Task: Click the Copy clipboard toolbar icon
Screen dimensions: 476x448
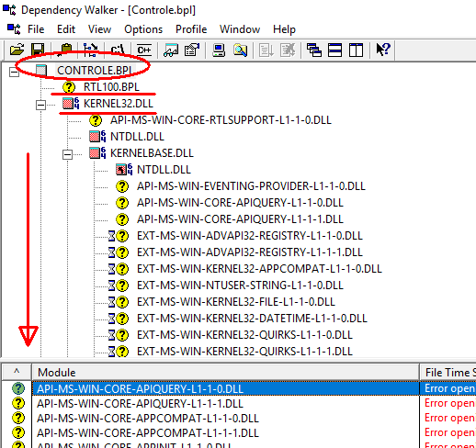Action: point(65,50)
